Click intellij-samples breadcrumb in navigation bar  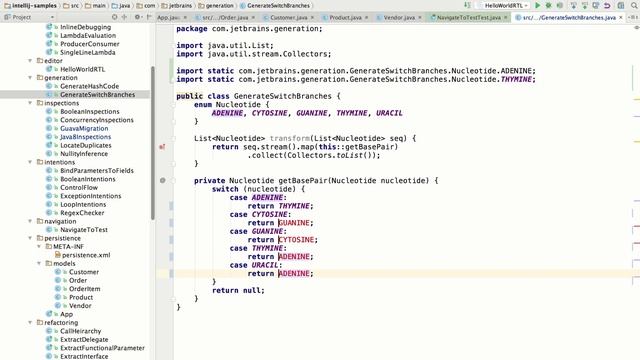click(x=30, y=6)
